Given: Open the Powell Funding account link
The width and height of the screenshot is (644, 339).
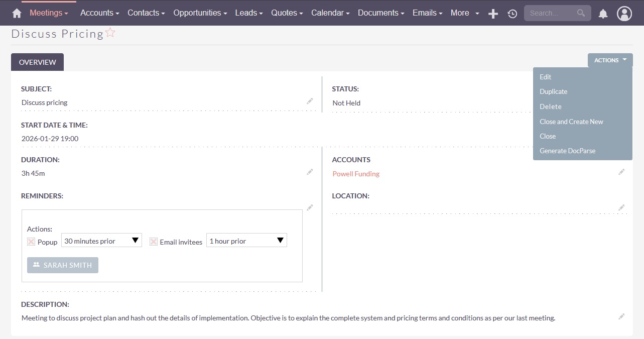Looking at the screenshot, I should (356, 174).
